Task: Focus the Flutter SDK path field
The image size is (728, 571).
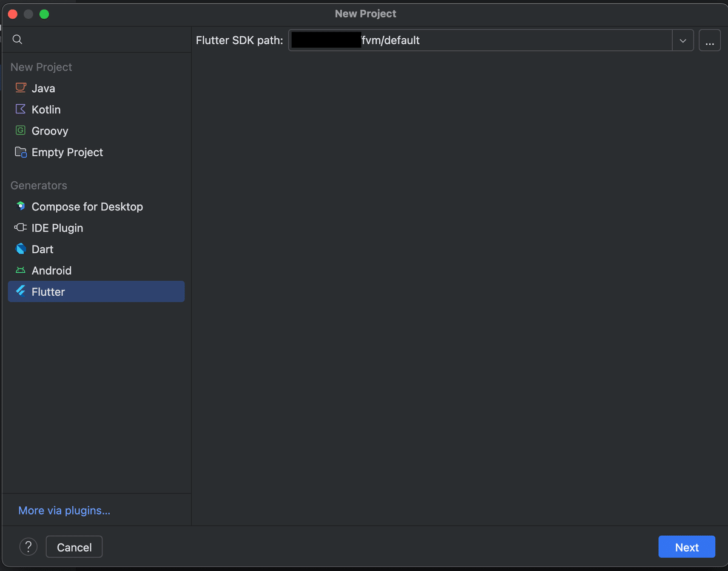Action: pyautogui.click(x=480, y=41)
